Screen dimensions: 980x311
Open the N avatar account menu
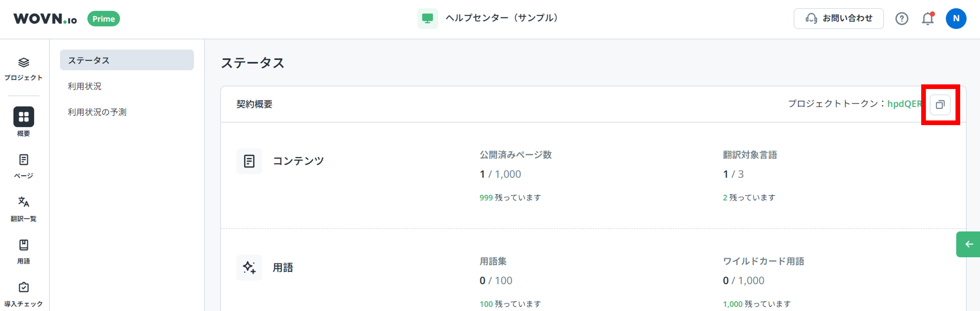957,18
